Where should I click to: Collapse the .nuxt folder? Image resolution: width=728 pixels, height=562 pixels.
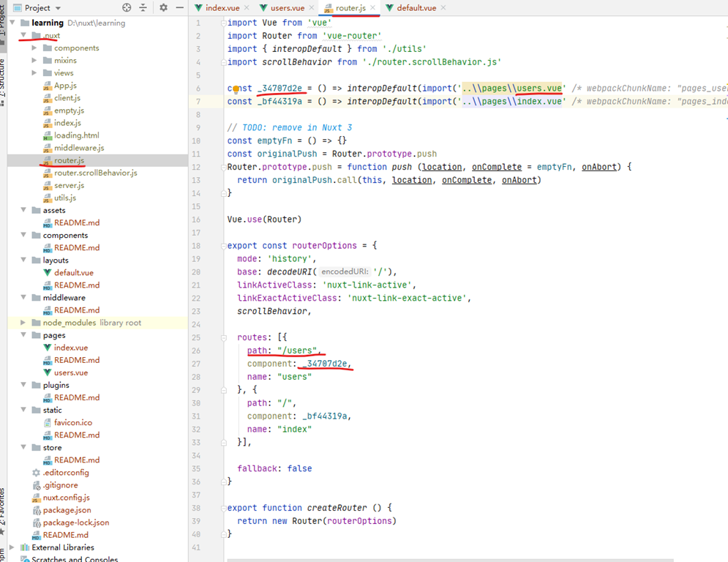23,35
